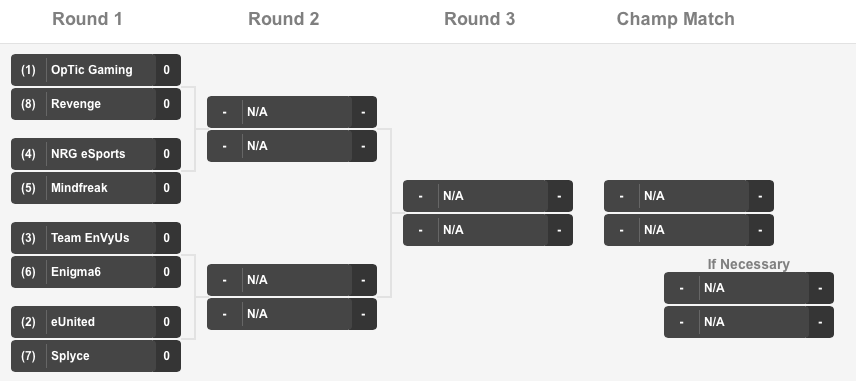Click the Round 3 heading
This screenshot has height=381, width=856.
[x=479, y=19]
